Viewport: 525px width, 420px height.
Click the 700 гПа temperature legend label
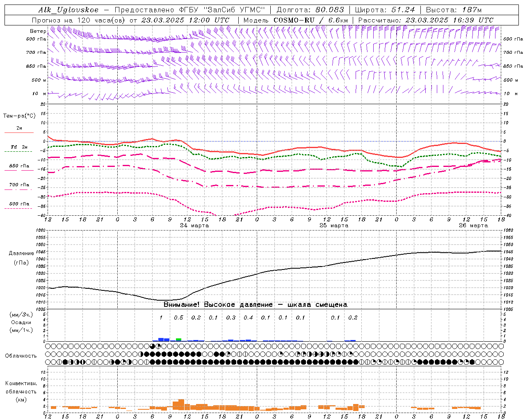[19, 185]
